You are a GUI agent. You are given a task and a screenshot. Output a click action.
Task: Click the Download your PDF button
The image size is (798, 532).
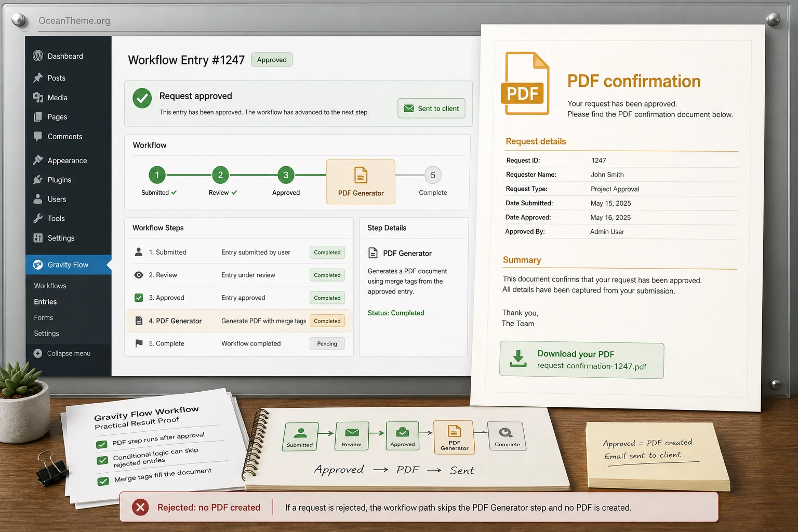(x=582, y=360)
